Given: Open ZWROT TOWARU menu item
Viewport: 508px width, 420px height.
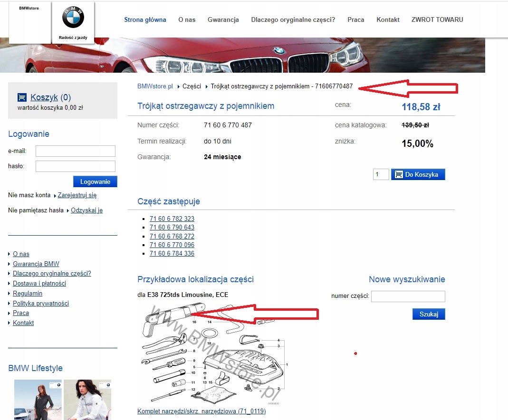Looking at the screenshot, I should point(437,20).
